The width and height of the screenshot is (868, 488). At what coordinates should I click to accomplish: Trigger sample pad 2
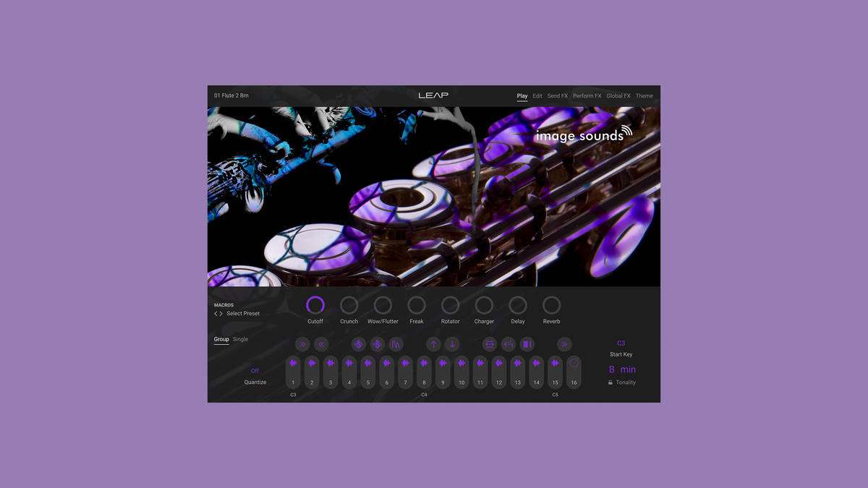click(312, 372)
